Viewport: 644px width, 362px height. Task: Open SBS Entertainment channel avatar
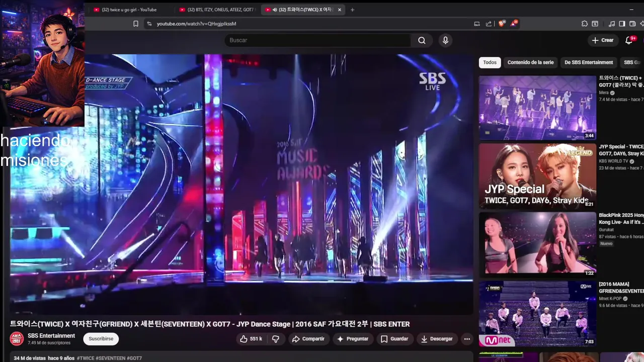pyautogui.click(x=17, y=339)
